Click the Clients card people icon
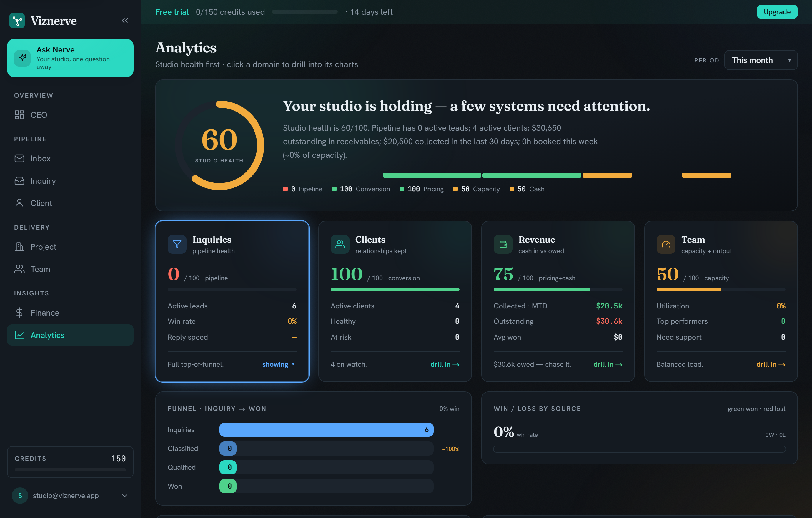 point(340,244)
